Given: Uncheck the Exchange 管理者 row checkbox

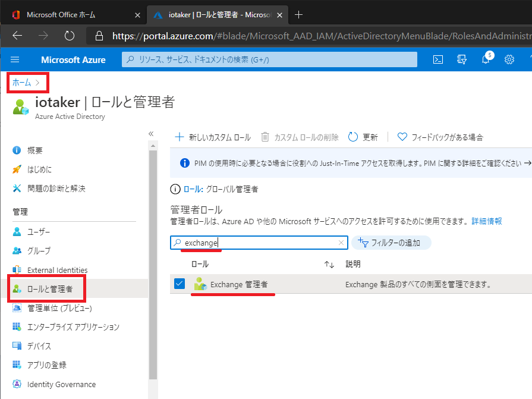Looking at the screenshot, I should [x=180, y=284].
